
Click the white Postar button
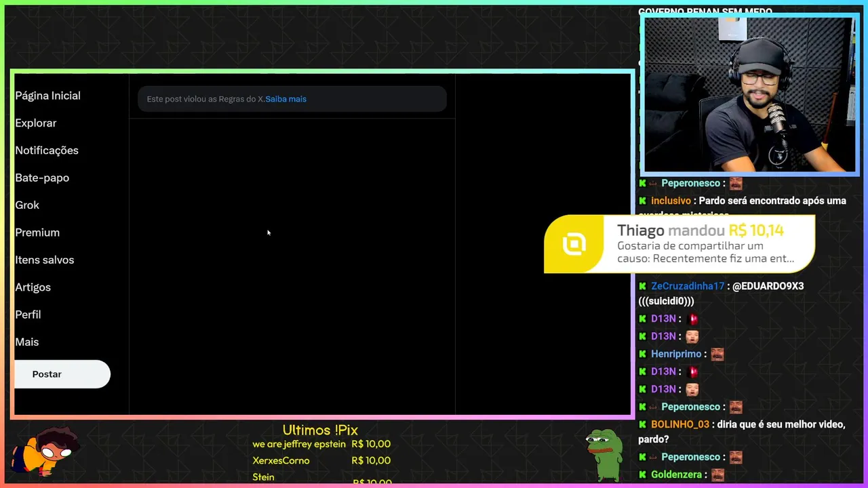(62, 374)
